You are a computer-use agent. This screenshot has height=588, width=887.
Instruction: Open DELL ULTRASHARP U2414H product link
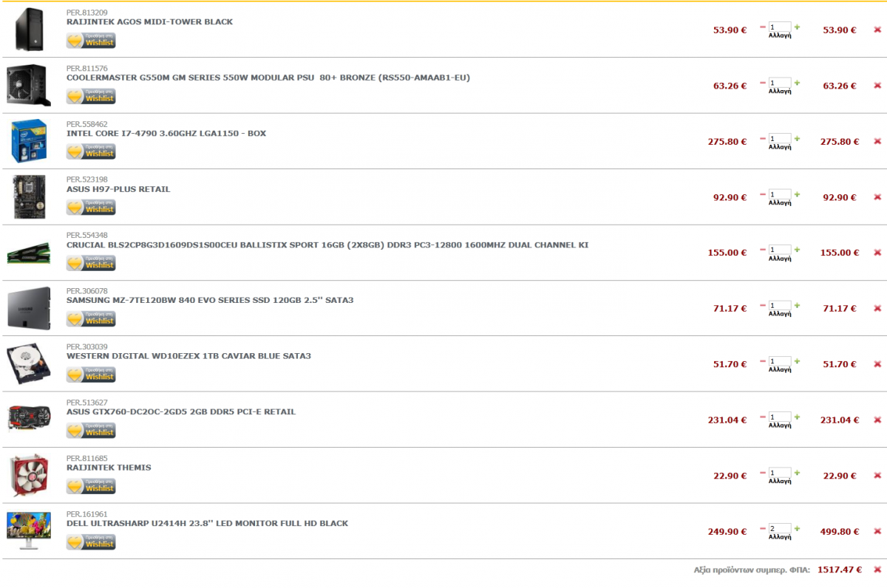(207, 524)
